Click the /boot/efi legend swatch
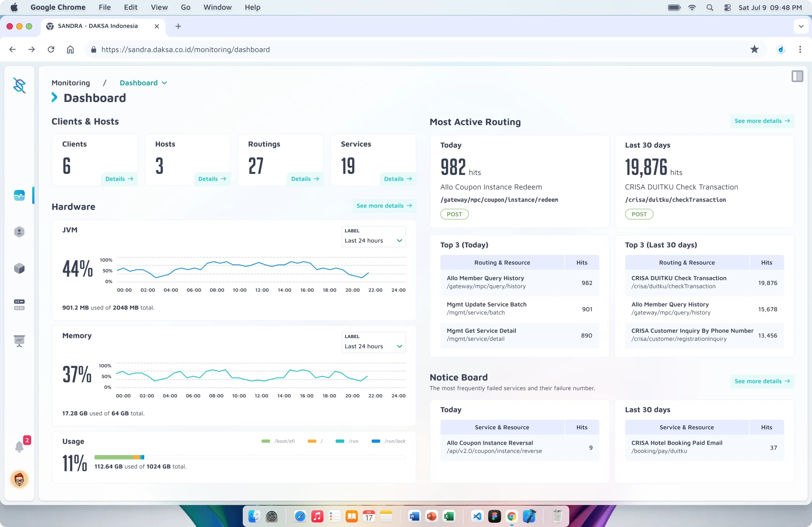This screenshot has height=527, width=812. tap(266, 441)
